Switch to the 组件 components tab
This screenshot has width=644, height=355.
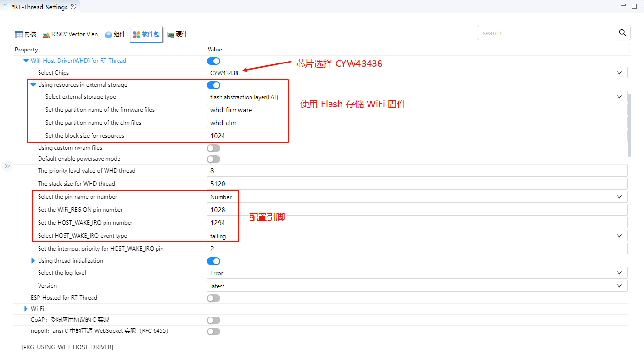115,34
